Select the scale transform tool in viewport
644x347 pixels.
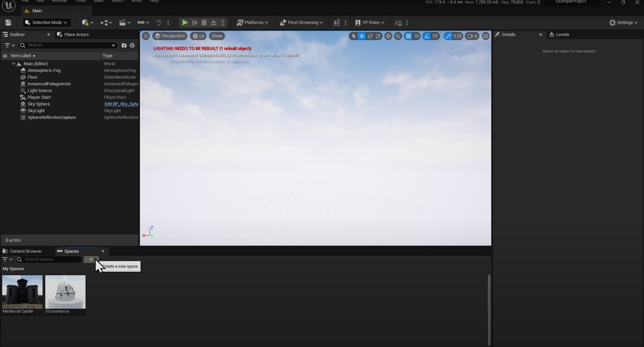pos(378,36)
